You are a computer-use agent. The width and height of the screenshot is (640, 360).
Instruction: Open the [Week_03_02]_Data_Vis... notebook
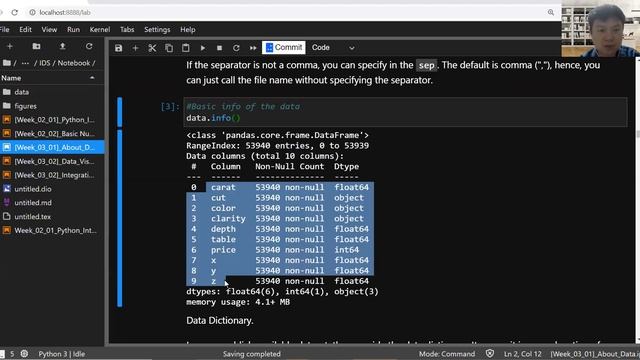point(52,161)
